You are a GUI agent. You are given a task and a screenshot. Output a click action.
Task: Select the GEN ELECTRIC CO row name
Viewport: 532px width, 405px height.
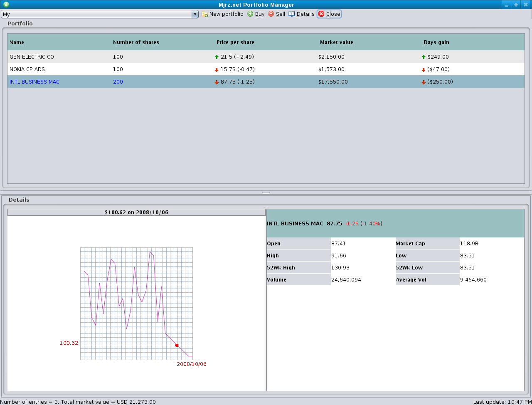(x=32, y=57)
